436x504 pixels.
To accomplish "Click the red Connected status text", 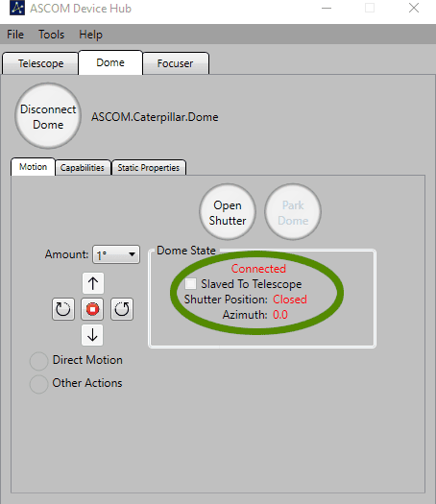I will click(x=258, y=269).
